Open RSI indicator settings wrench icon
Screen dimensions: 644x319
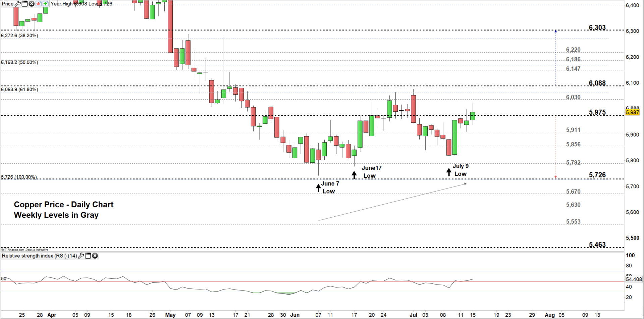click(81, 256)
